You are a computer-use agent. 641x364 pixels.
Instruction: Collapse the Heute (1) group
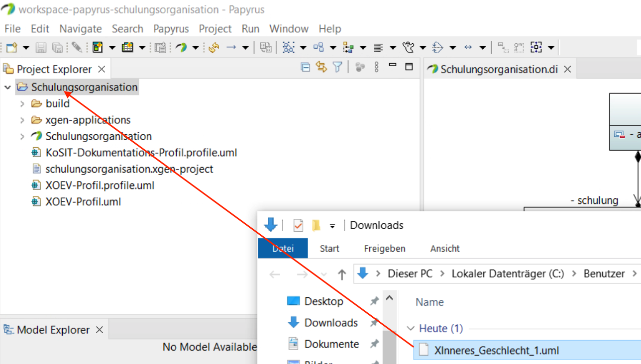(x=411, y=329)
